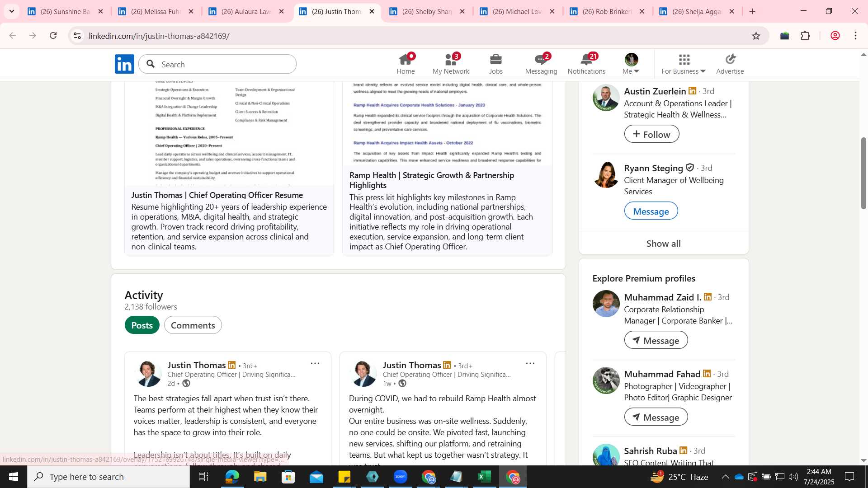The height and width of the screenshot is (488, 868).
Task: Go back using the browser back arrow
Action: coord(13,36)
